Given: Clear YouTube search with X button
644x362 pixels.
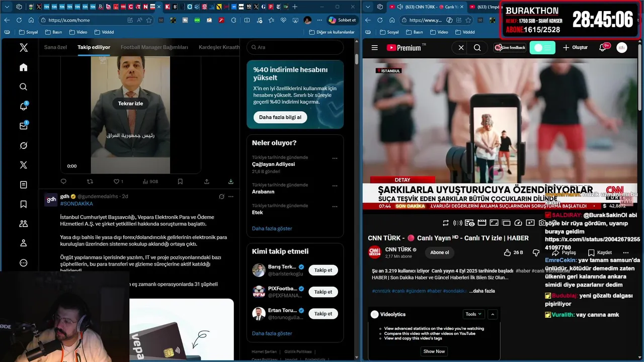Looking at the screenshot, I should click(461, 48).
